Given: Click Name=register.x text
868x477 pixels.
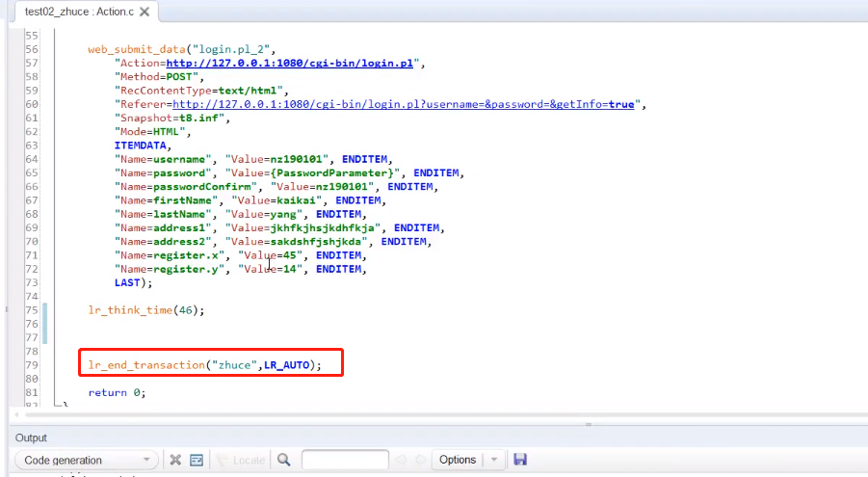Looking at the screenshot, I should pyautogui.click(x=169, y=255).
